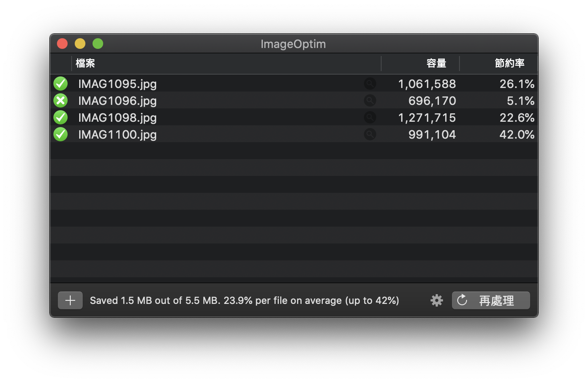Minimize the window with the yellow button

[x=80, y=44]
